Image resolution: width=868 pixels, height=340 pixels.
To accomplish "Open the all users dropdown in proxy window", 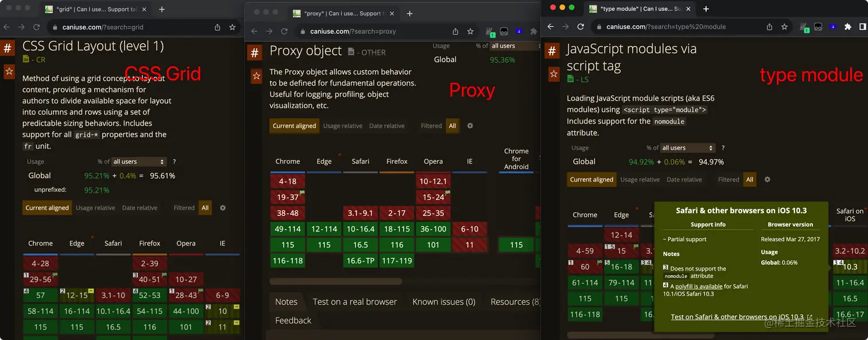I will pos(515,46).
